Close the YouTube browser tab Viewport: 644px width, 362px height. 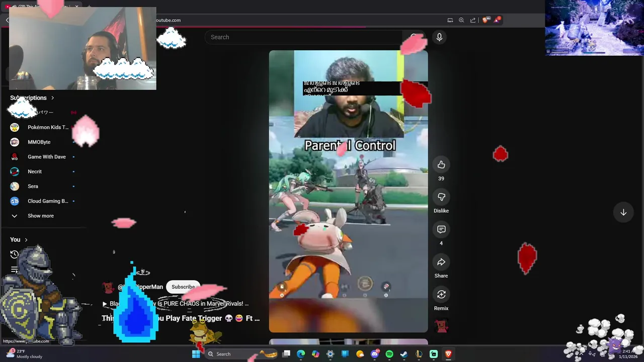(x=77, y=7)
